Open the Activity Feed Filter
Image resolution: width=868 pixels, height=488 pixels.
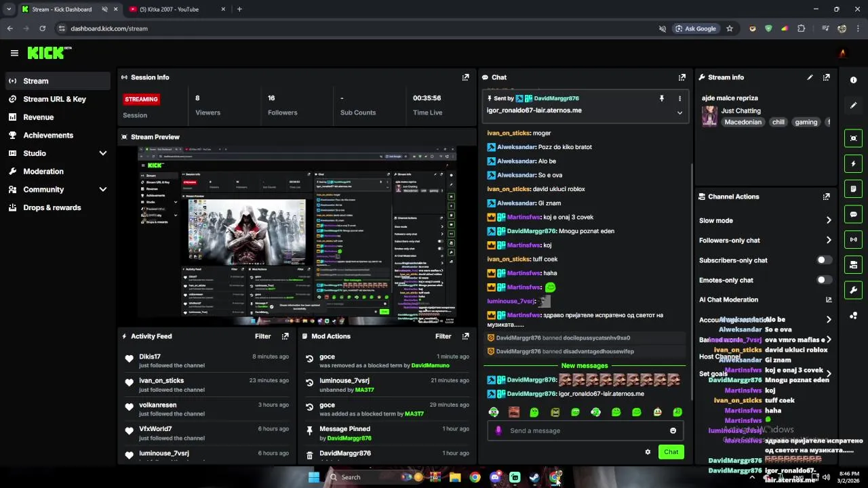(262, 336)
